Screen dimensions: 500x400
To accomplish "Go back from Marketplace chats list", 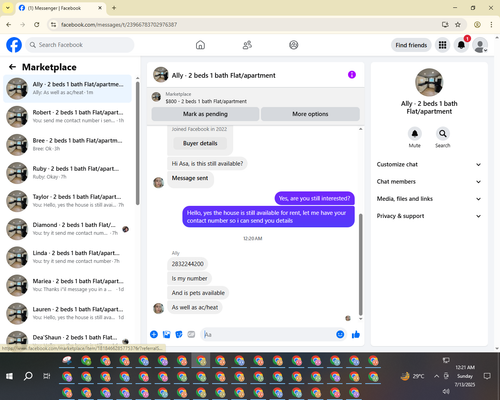I will point(12,67).
